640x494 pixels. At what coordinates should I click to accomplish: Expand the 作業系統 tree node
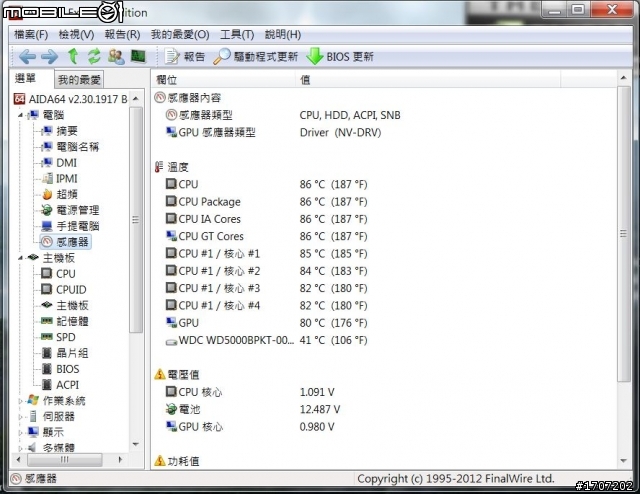(x=20, y=401)
